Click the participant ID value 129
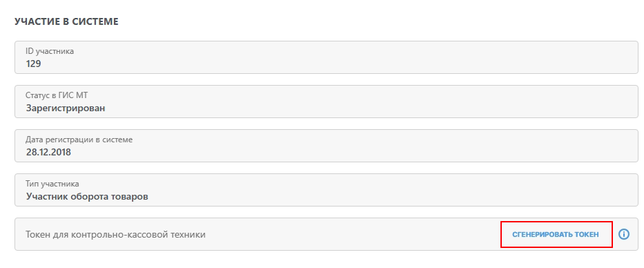Viewport: 644px width, 268px height. point(33,64)
